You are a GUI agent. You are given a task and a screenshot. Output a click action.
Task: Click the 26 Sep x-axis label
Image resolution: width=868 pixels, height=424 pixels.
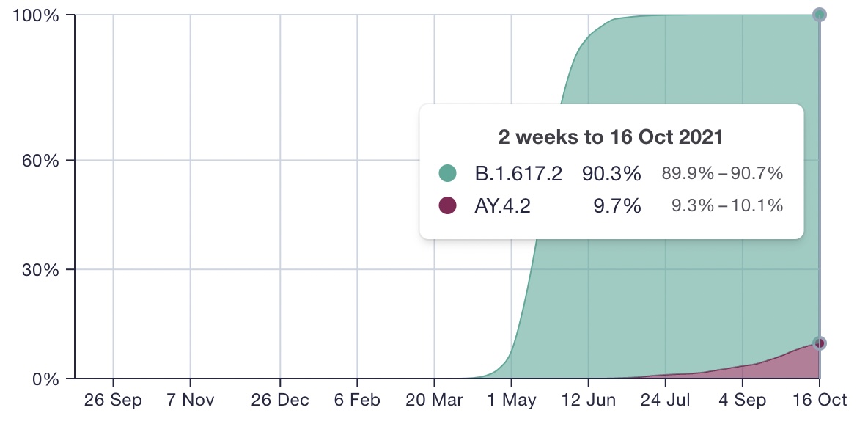[x=113, y=401]
